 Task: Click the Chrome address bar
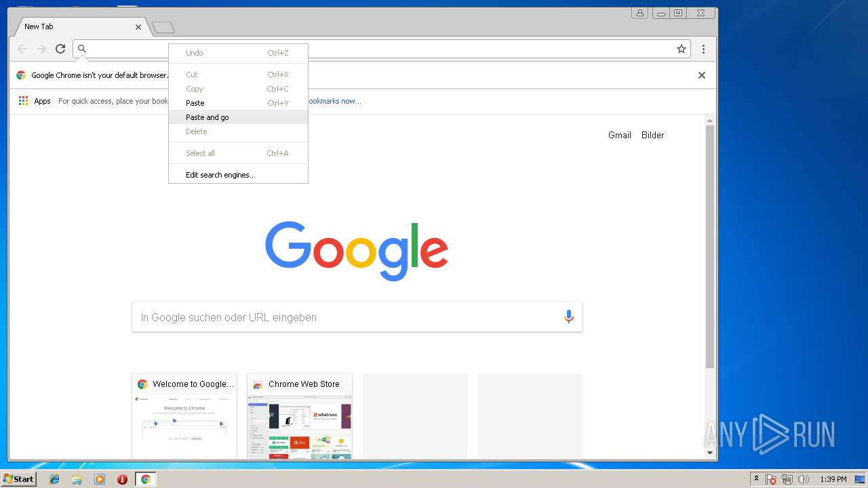coord(381,49)
